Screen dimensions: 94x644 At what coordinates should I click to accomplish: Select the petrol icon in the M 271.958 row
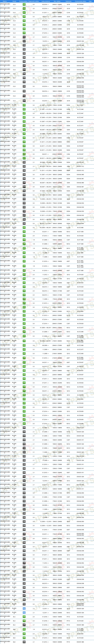[x=24, y=232]
